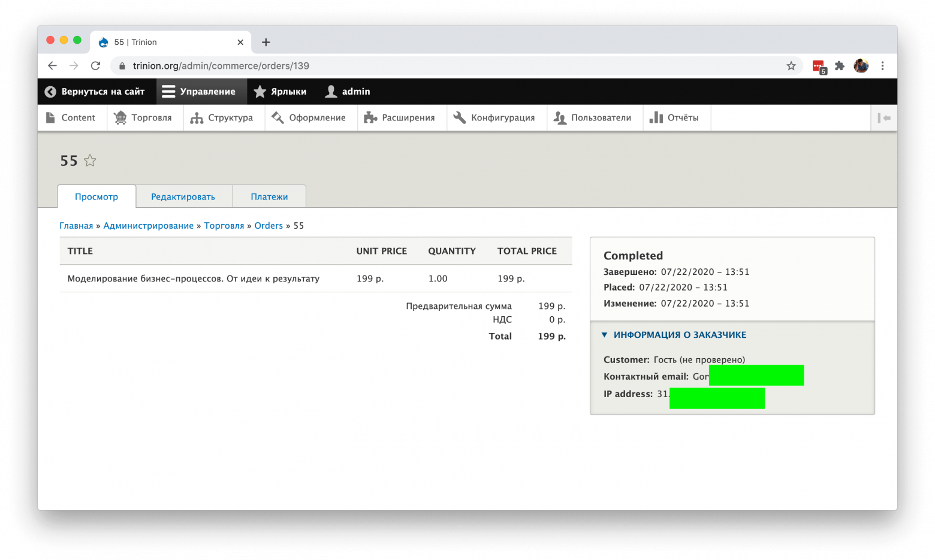The image size is (935, 560).
Task: Open Chrome's three-dot menu
Action: pos(882,66)
